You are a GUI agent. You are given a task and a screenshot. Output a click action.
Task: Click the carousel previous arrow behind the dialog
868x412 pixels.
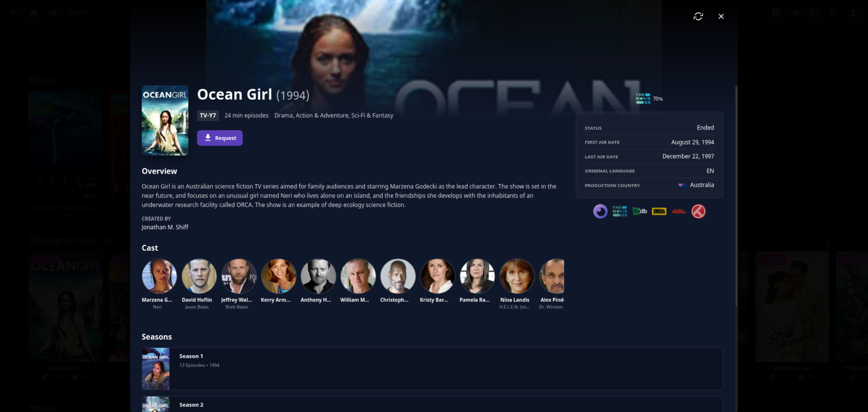click(x=810, y=243)
